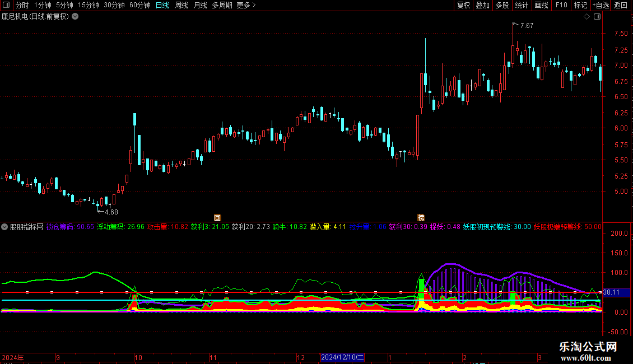Image resolution: width=633 pixels, height=364 pixels.
Task: Click the 200.0 indicator axis label
Action: (619, 234)
